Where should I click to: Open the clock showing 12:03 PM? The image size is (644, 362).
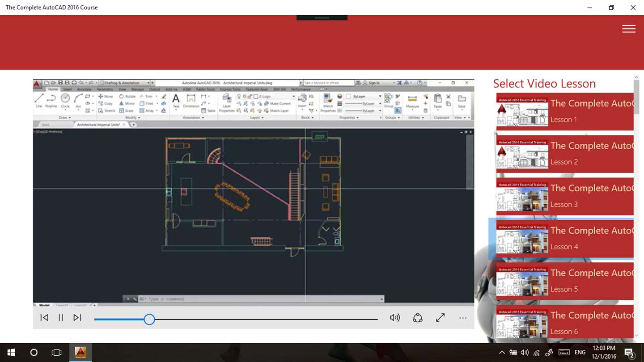[x=603, y=353]
